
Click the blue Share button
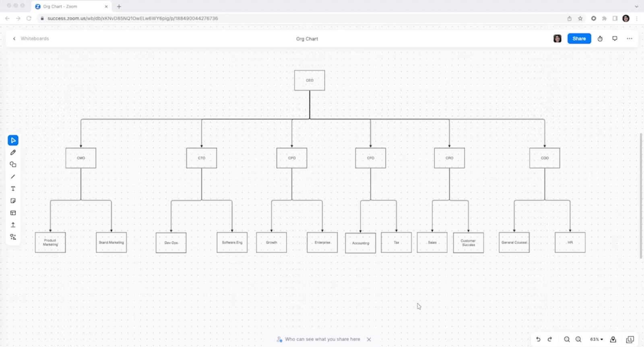(x=579, y=39)
